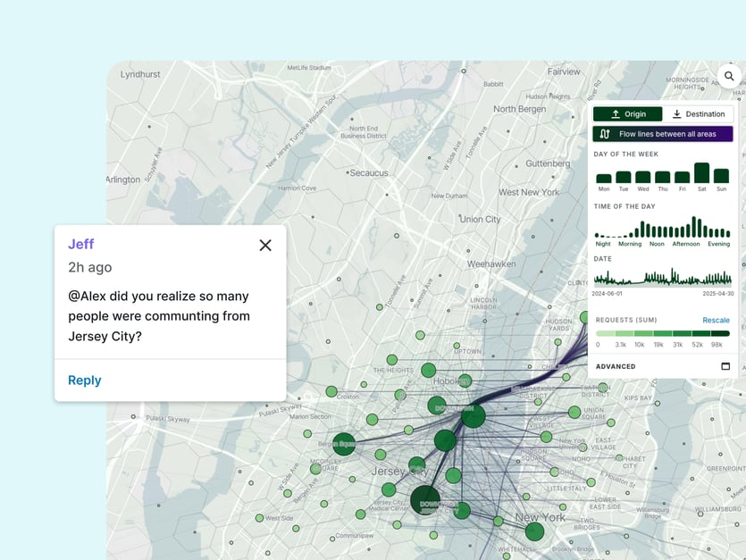Expand the Advanced section window icon
746x560 pixels.
pos(725,366)
